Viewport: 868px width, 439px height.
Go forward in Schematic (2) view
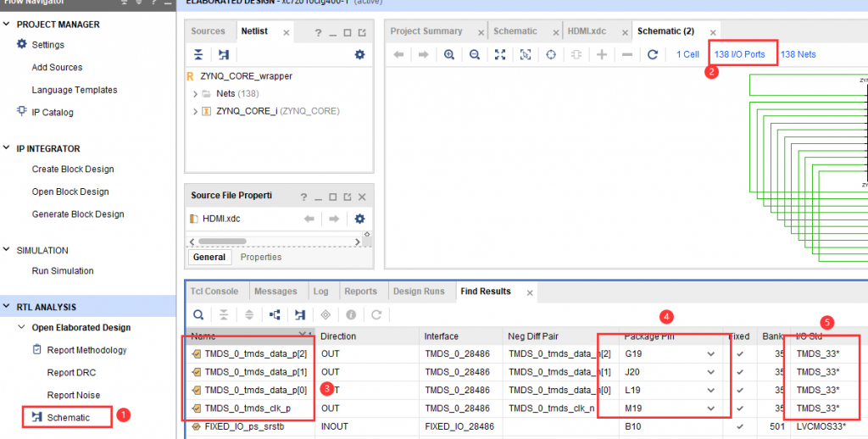pyautogui.click(x=424, y=54)
